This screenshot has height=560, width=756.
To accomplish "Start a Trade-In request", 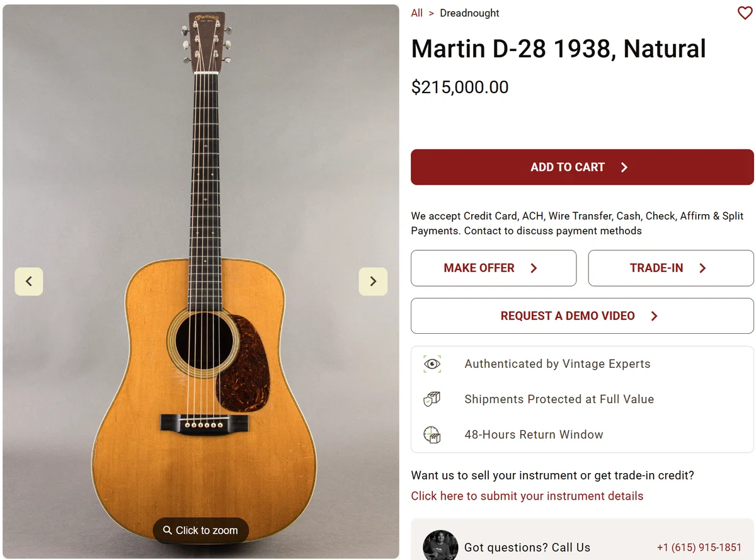I will point(671,268).
